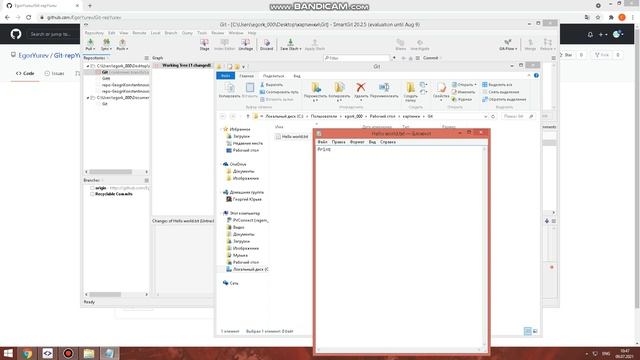
Task: Click the Copy To folder icon in Explorer ribbon
Action: [339, 87]
